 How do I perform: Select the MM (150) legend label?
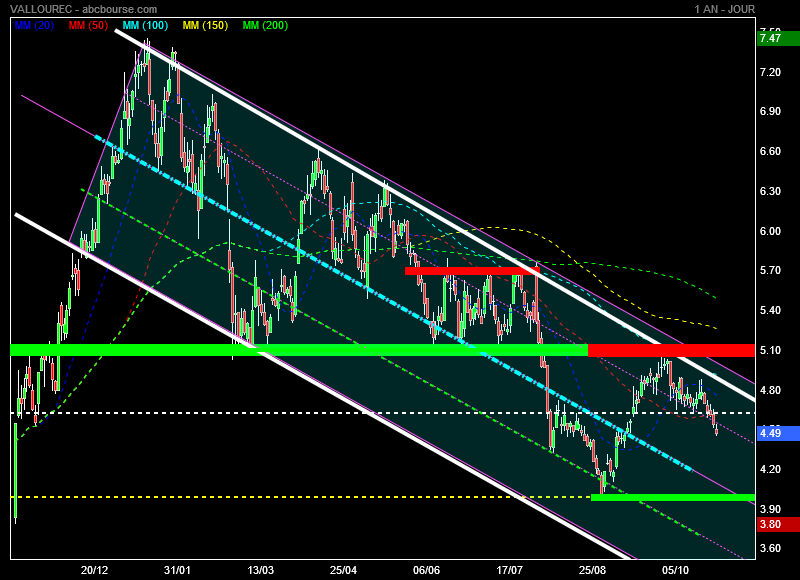click(x=205, y=25)
